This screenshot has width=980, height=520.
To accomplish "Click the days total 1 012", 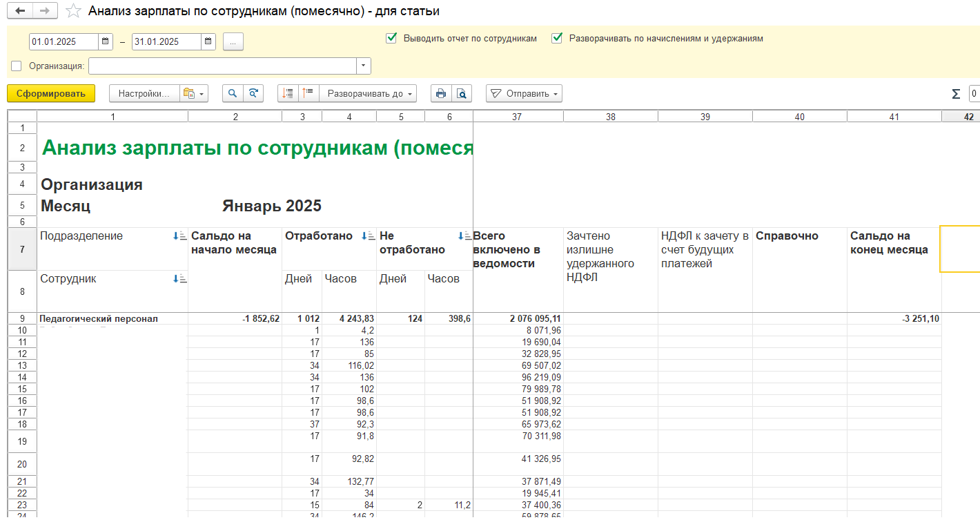I will 308,318.
